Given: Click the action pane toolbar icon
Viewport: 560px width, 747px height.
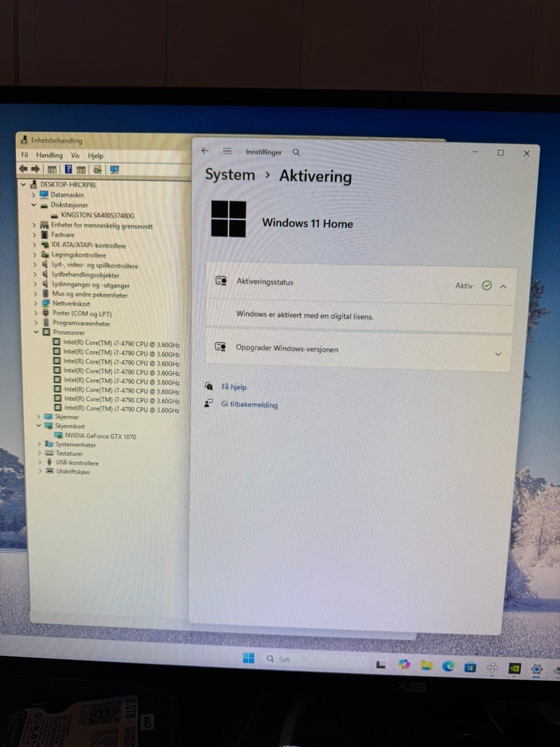Looking at the screenshot, I should pyautogui.click(x=81, y=170).
